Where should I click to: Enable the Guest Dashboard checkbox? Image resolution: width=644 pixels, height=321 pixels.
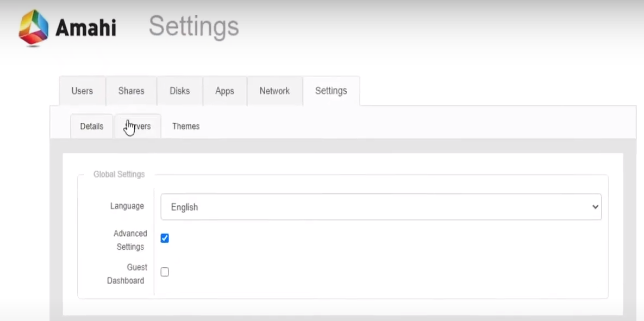pyautogui.click(x=165, y=272)
